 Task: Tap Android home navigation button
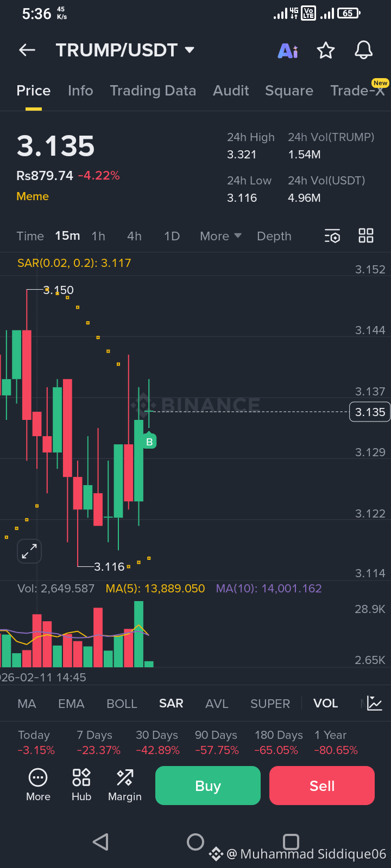coord(195,842)
